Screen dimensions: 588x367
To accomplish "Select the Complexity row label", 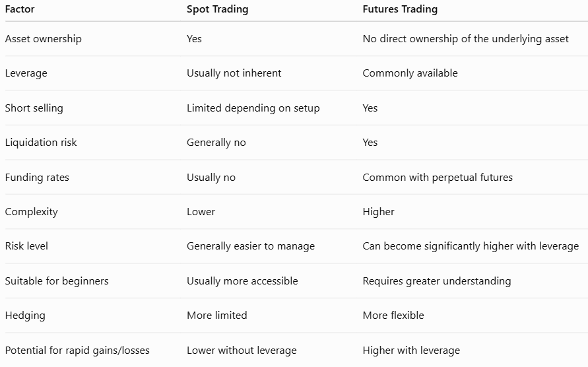I will point(31,212).
